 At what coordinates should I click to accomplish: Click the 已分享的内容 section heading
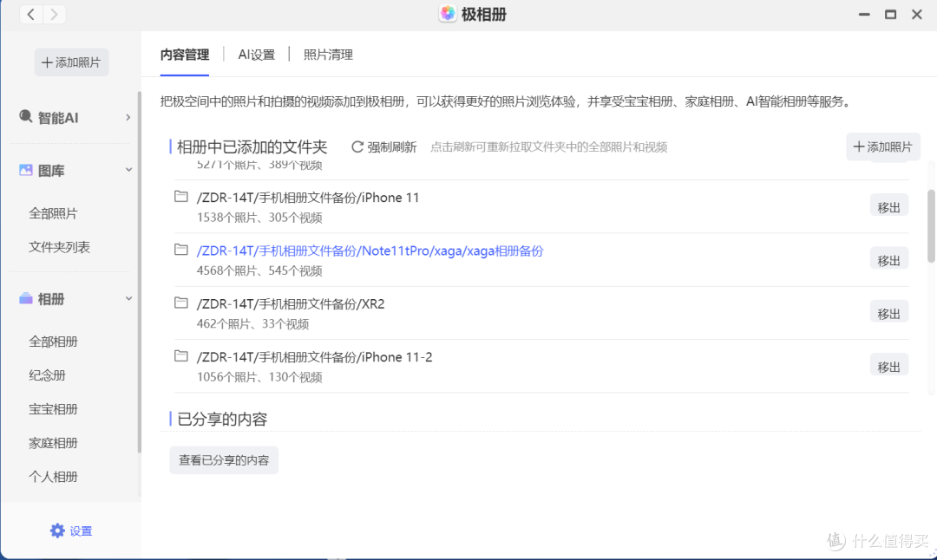pyautogui.click(x=222, y=419)
